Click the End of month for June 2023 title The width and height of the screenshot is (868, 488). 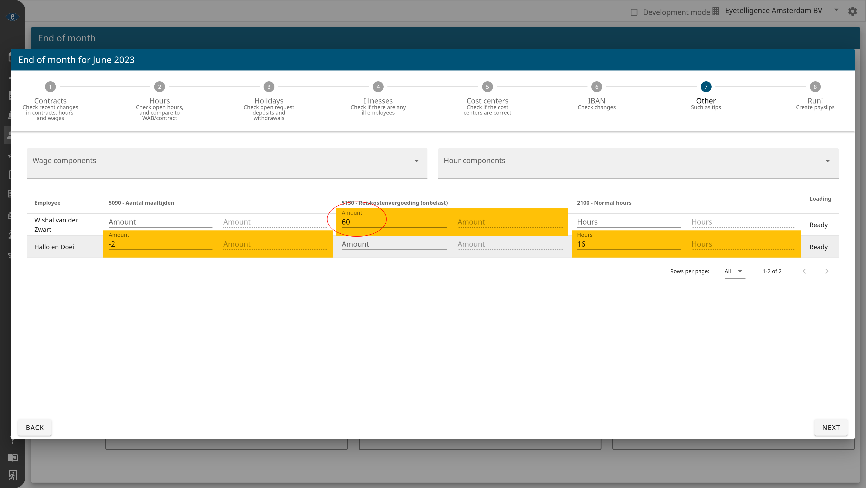[x=76, y=60]
